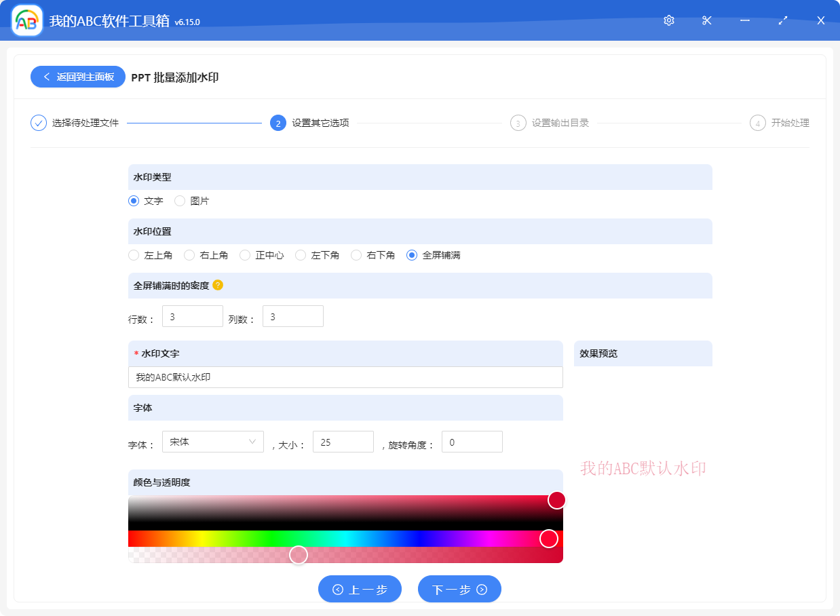
Task: Click the 颜色与透明度 header
Action: (345, 482)
